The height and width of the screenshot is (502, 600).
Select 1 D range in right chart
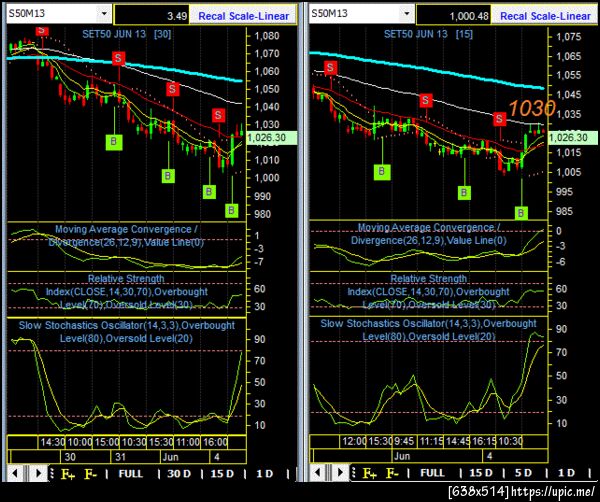pos(566,473)
